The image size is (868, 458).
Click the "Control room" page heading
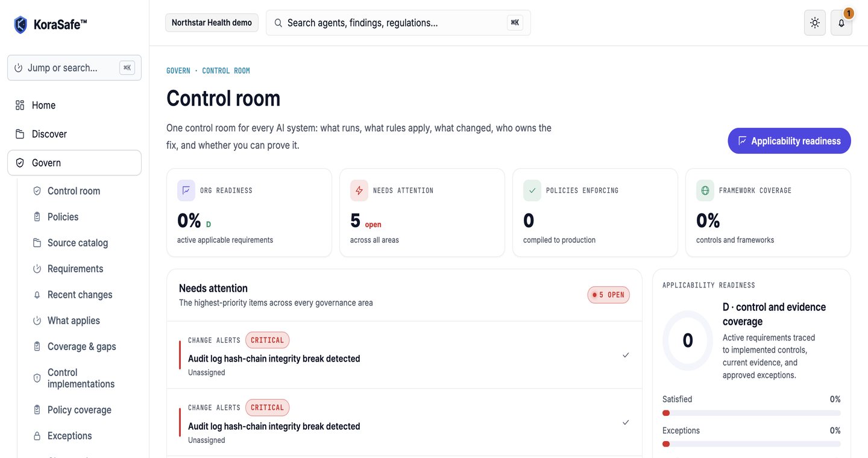pos(223,98)
